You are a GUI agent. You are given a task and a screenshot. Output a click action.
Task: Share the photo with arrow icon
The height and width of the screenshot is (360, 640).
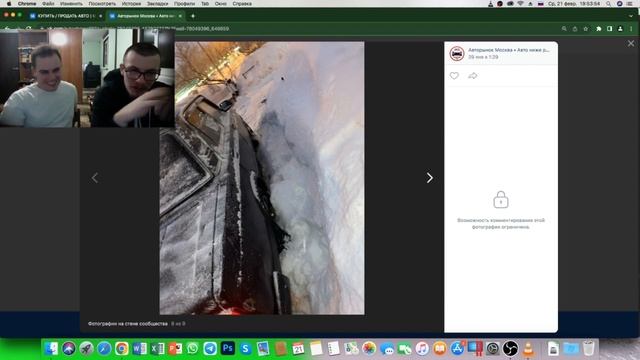473,76
